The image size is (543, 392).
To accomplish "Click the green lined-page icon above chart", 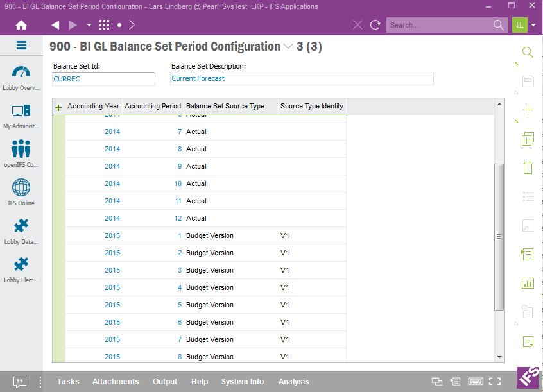I will coord(528,255).
